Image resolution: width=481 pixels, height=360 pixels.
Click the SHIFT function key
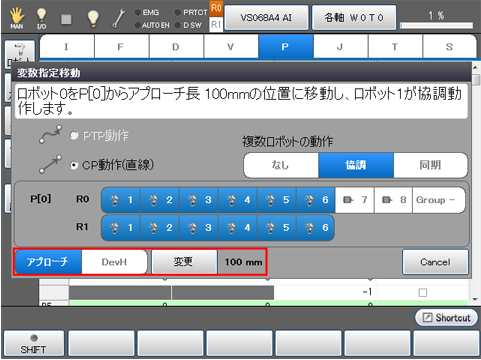point(34,343)
